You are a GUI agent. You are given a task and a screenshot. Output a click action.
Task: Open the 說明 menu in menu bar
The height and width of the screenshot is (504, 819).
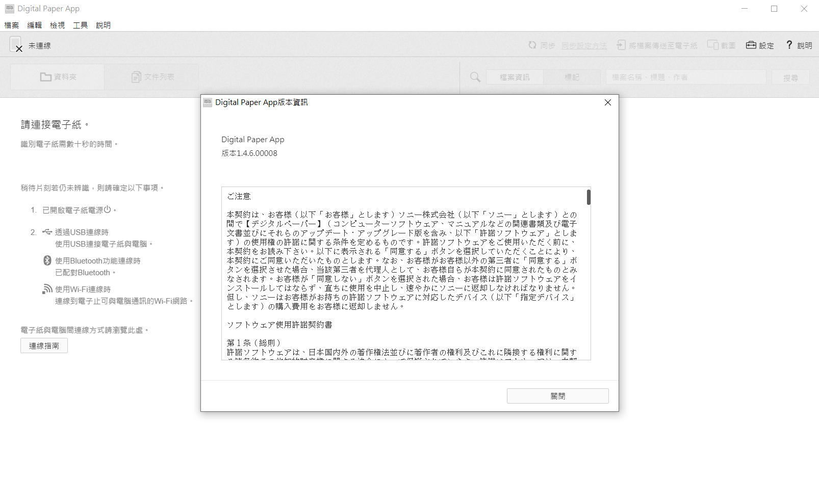click(104, 25)
